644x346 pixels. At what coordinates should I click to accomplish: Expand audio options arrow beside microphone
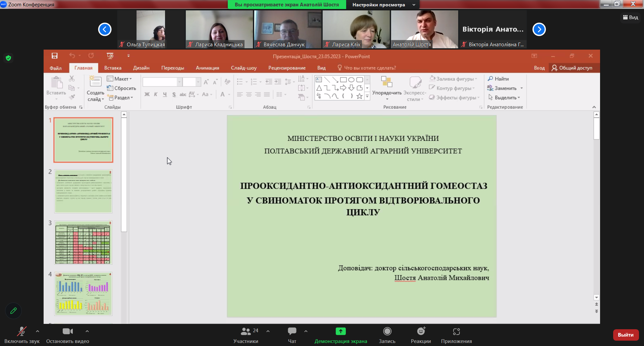coord(38,331)
